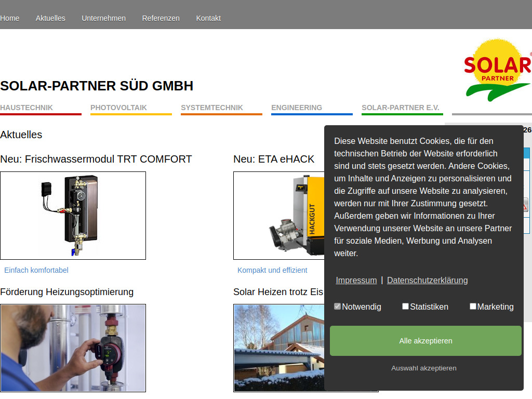This screenshot has height=399, width=532.
Task: Open the SOLAR-PARTNER E.V. tab
Action: [402, 108]
